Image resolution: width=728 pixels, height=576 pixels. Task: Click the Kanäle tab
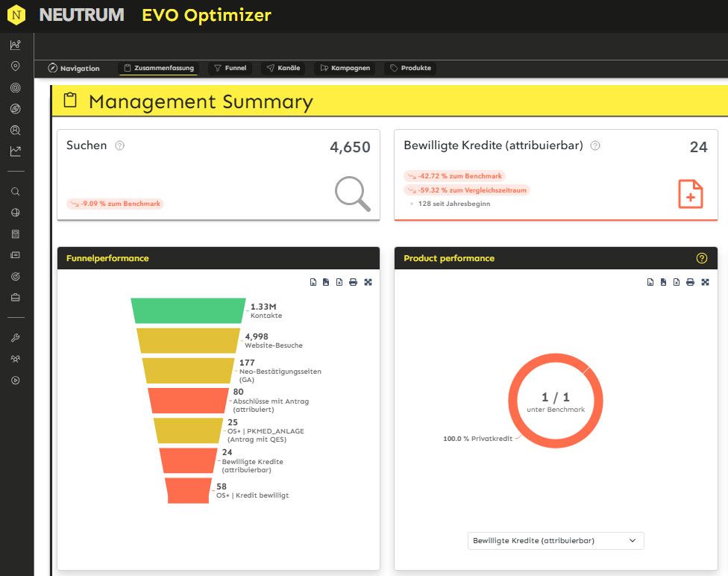point(283,68)
